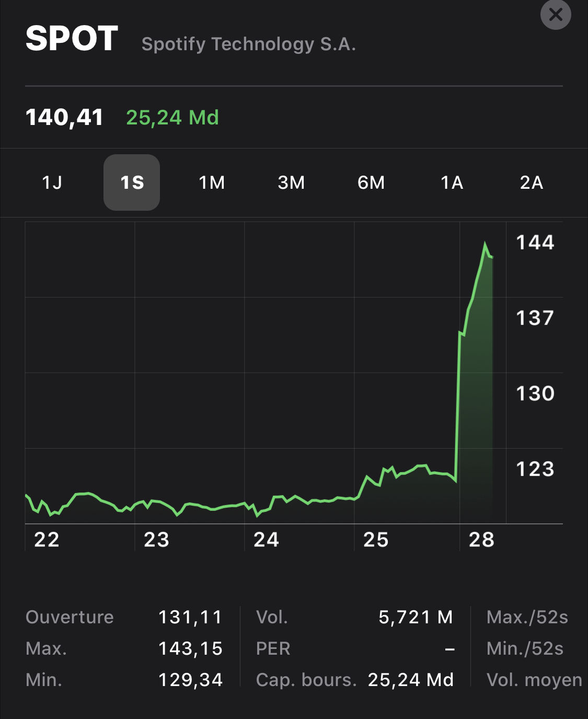Show the 2A two-year chart
The width and height of the screenshot is (588, 719).
[532, 182]
